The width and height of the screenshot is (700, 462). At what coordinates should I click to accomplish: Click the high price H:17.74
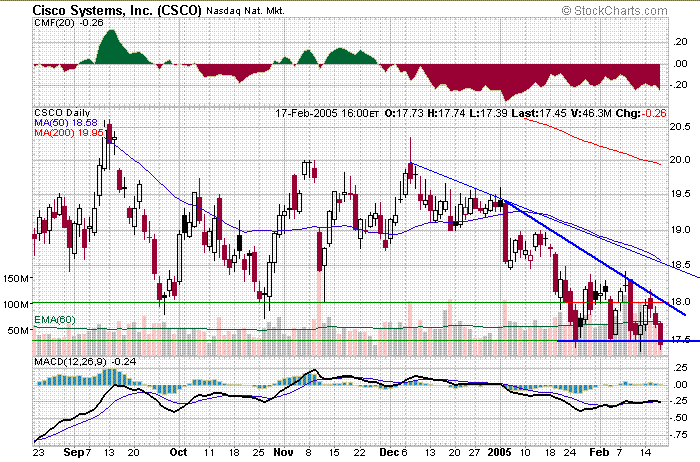click(446, 113)
